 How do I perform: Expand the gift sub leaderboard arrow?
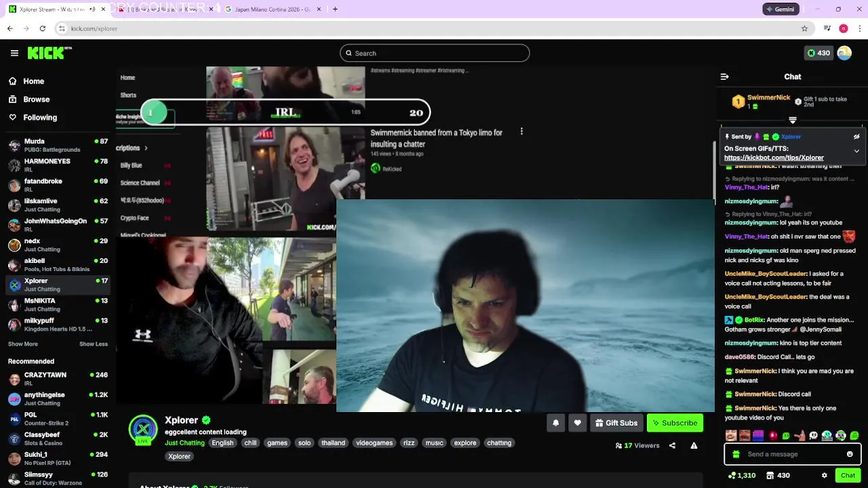(793, 121)
